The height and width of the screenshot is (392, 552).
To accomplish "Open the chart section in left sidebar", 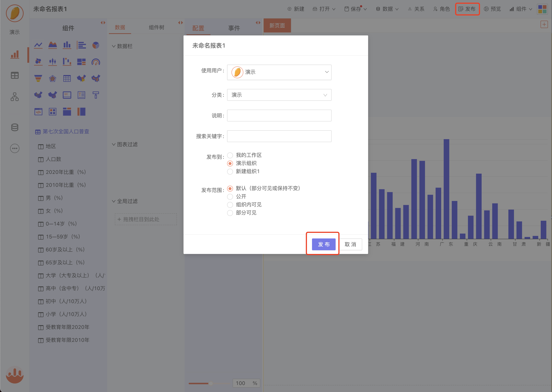I will (x=15, y=55).
